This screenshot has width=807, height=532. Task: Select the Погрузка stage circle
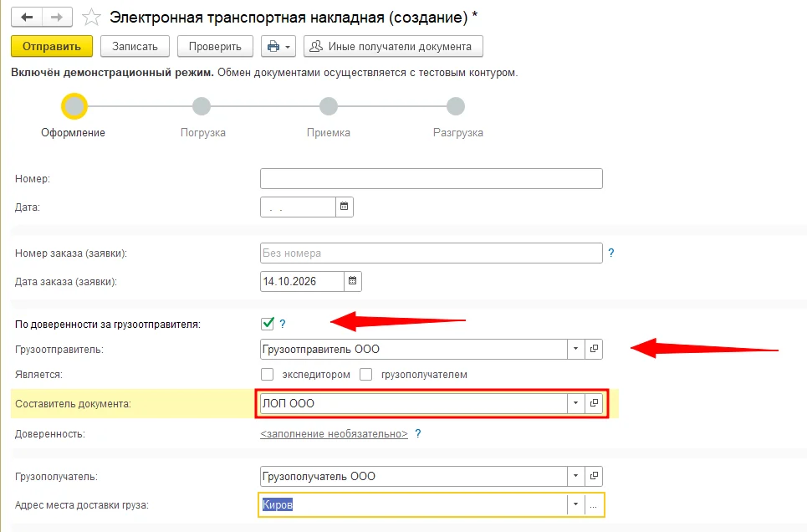point(202,106)
